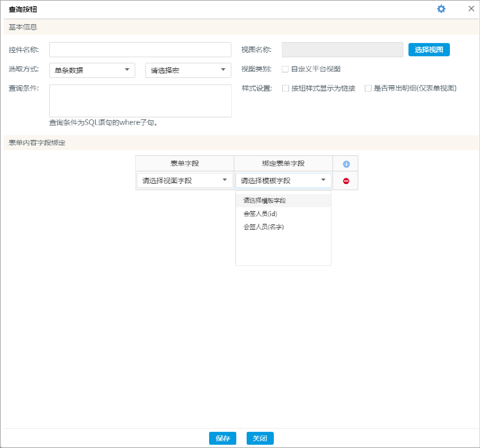Check 按钮样式显示为链接 option
480x448 pixels.
click(285, 88)
